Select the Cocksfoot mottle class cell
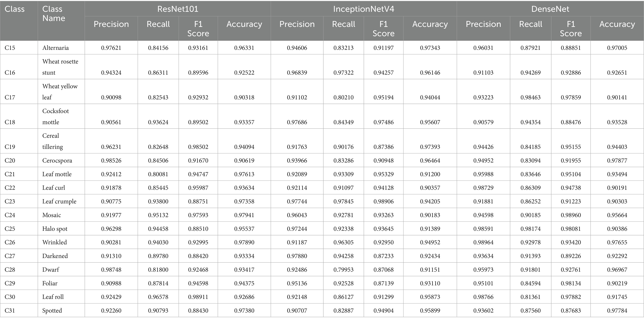 (55, 116)
